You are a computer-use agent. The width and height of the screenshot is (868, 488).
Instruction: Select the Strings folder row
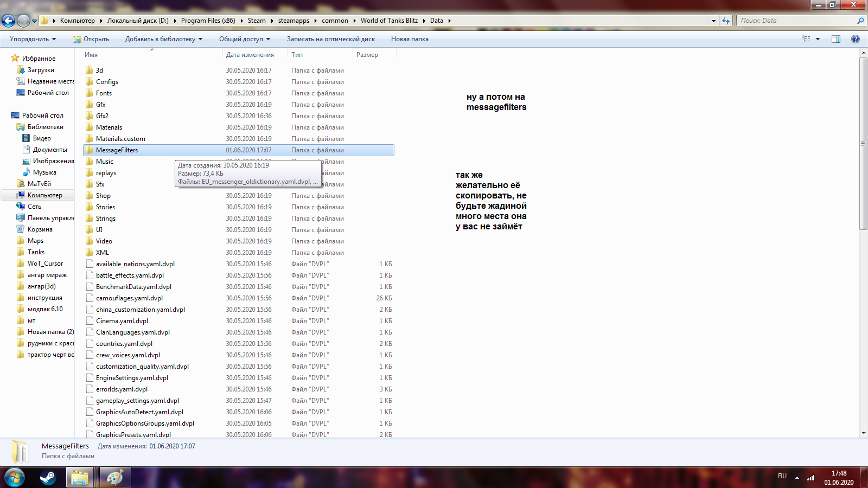point(239,219)
